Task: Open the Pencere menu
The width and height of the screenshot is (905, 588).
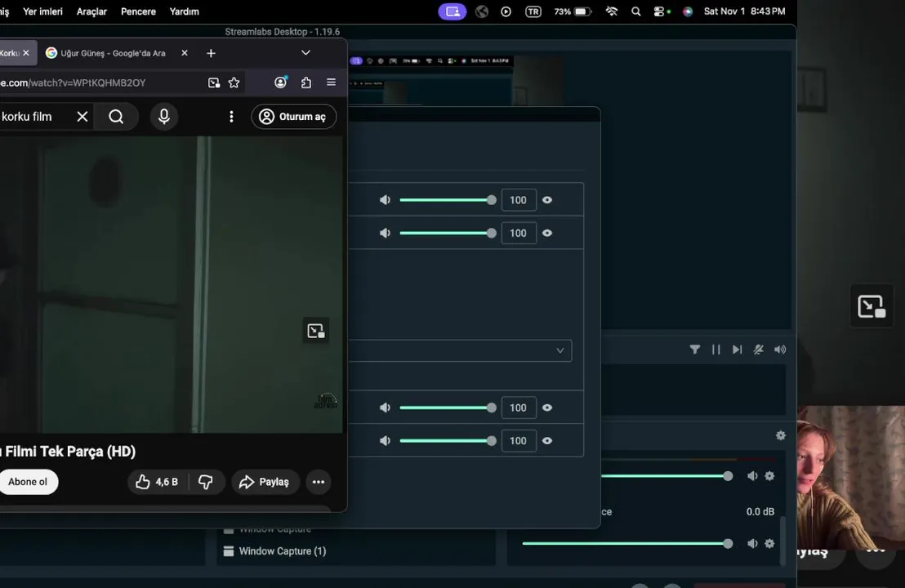Action: (x=139, y=11)
